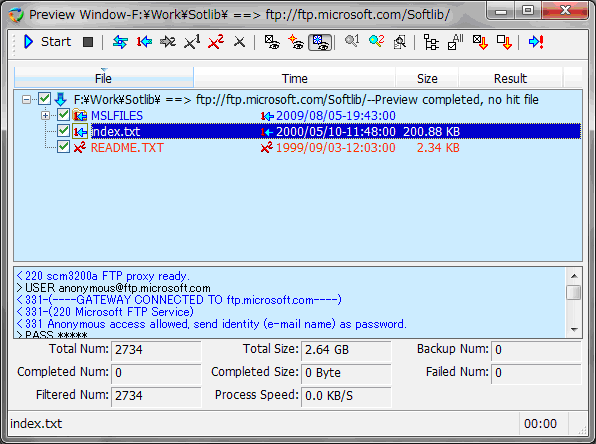596x444 pixels.
Task: Sort by the File column header
Action: (x=104, y=78)
